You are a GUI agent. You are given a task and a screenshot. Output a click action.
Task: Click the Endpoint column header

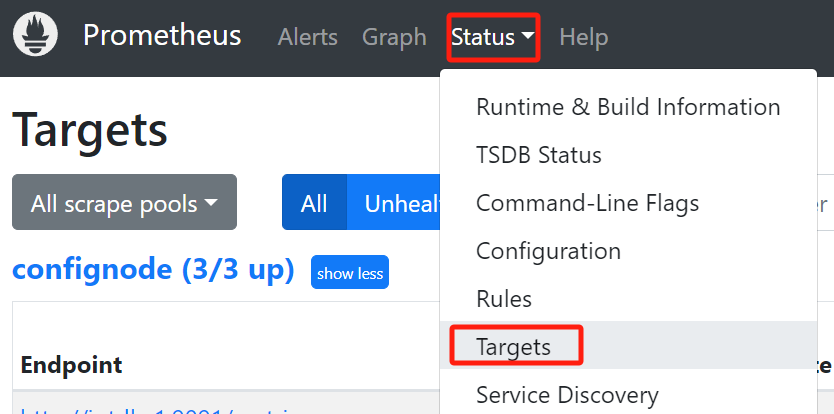[x=71, y=365]
